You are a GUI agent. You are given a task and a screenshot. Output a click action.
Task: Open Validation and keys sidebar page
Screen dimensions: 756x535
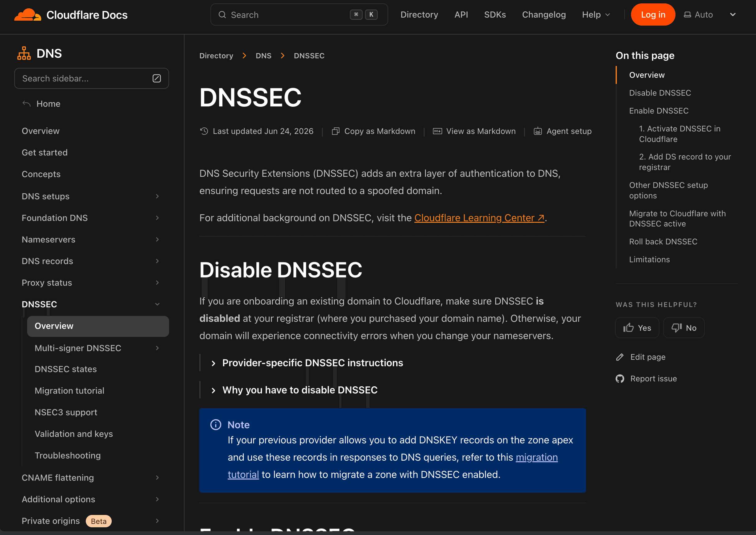coord(74,434)
